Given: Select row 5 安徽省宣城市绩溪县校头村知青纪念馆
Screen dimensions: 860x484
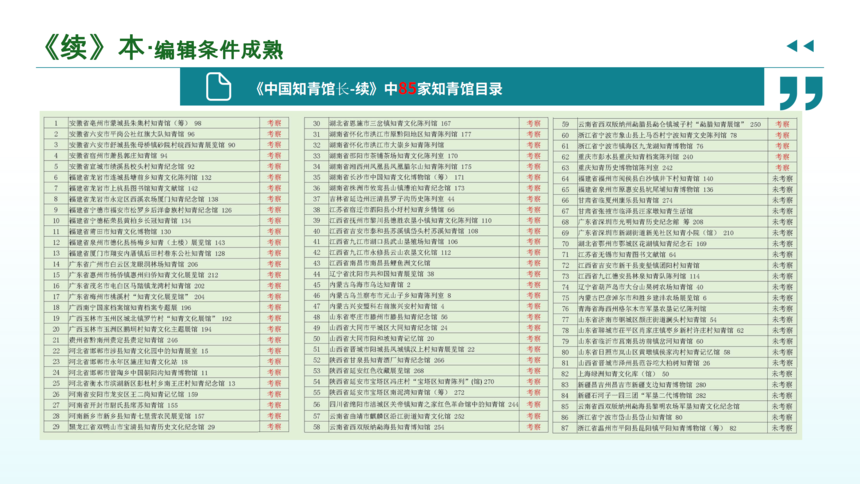Looking at the screenshot, I should (x=166, y=166).
